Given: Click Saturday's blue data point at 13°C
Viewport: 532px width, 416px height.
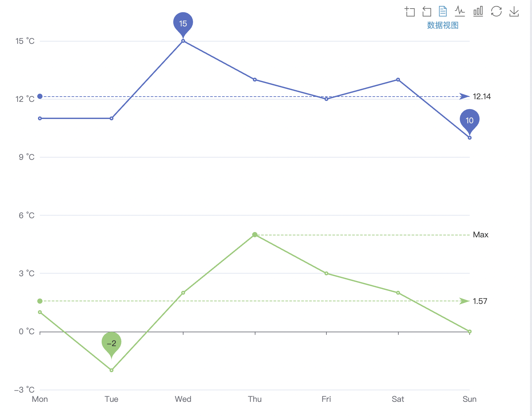Looking at the screenshot, I should tap(398, 79).
